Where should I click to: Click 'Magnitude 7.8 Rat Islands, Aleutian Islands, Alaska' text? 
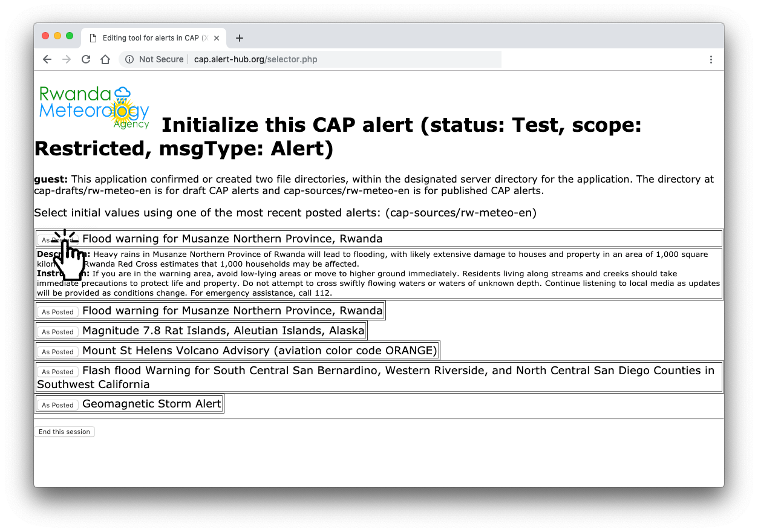pos(223,331)
